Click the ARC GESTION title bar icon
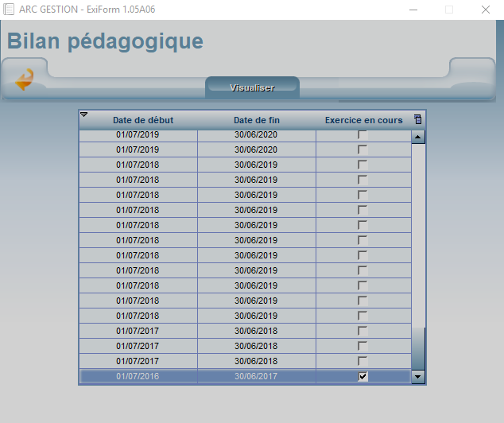This screenshot has height=423, width=504. (x=9, y=10)
